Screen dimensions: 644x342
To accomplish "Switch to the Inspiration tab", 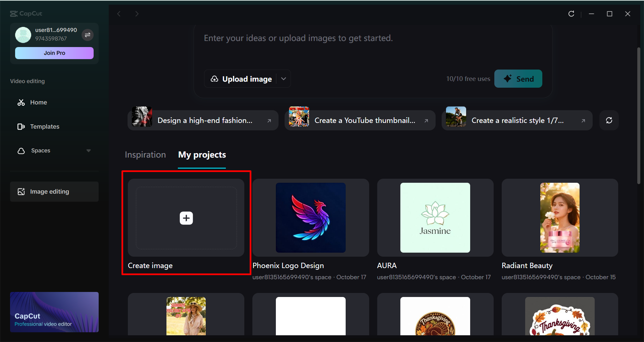I will [145, 155].
